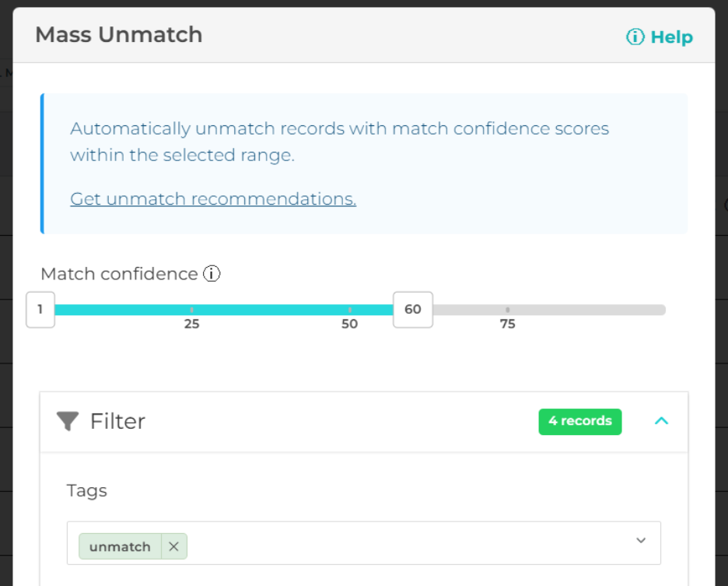Click the Mass Unmatch dialog title
This screenshot has width=728, height=586.
pos(119,35)
